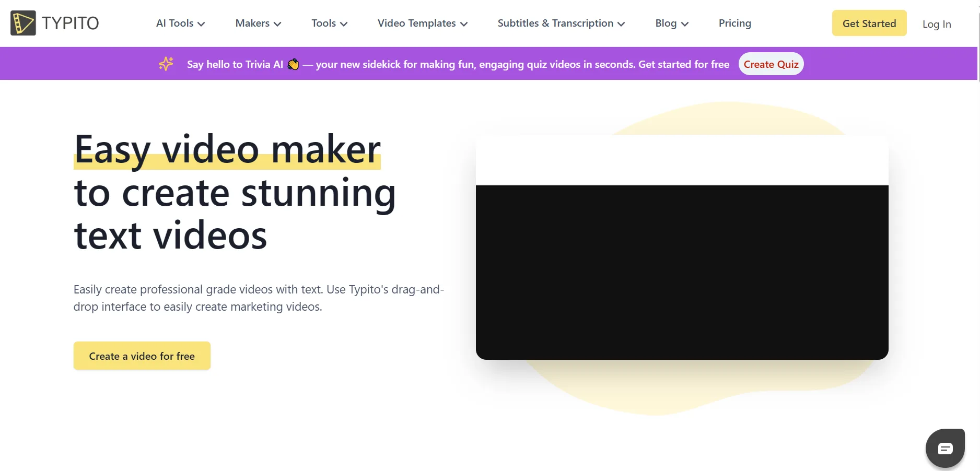This screenshot has height=471, width=980.
Task: Click the sparkle icon in purple banner
Action: click(166, 64)
